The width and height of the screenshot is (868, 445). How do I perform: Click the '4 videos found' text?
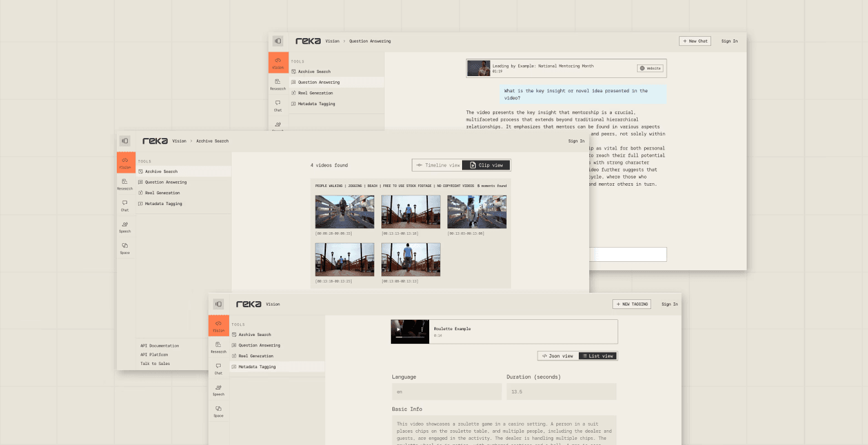tap(329, 165)
